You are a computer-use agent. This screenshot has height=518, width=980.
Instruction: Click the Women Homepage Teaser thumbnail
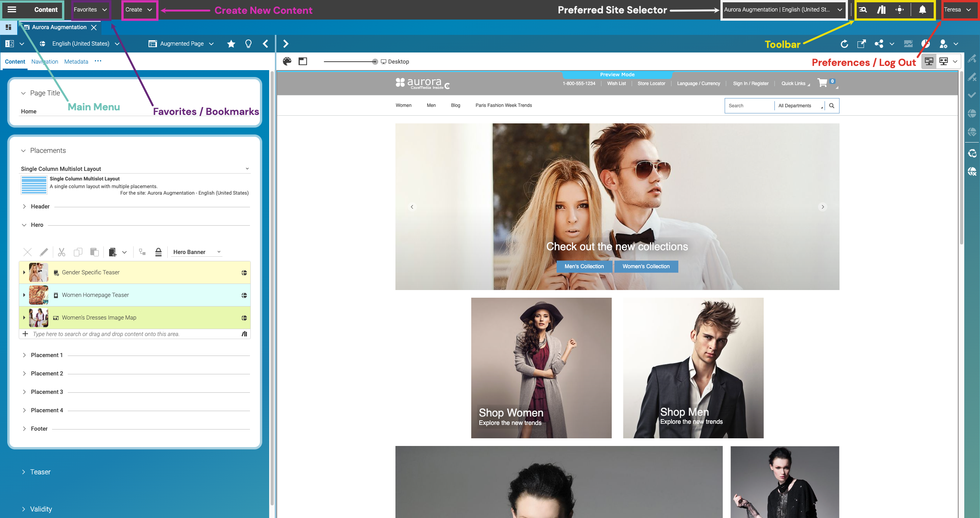tap(39, 295)
